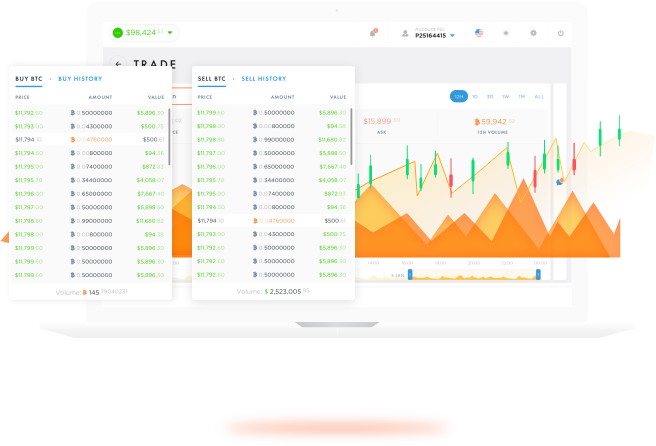
Task: Click the notification bell icon
Action: click(x=373, y=33)
